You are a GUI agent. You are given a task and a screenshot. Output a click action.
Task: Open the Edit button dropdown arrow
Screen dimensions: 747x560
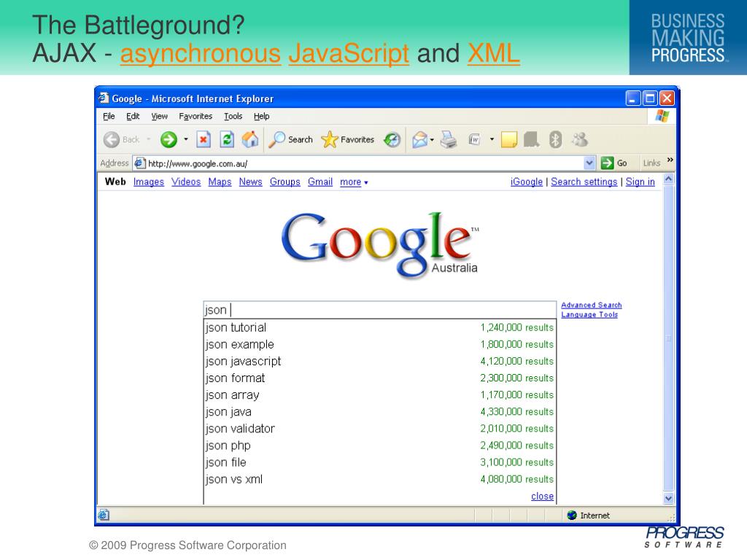pos(492,139)
